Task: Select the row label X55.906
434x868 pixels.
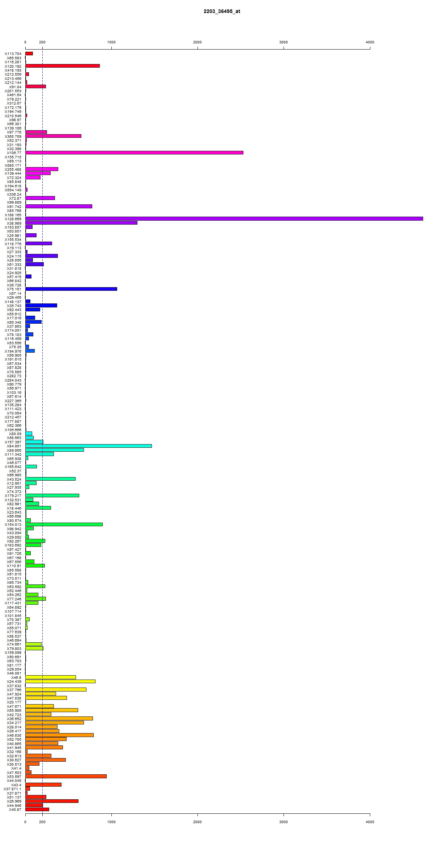Action: pos(14,710)
